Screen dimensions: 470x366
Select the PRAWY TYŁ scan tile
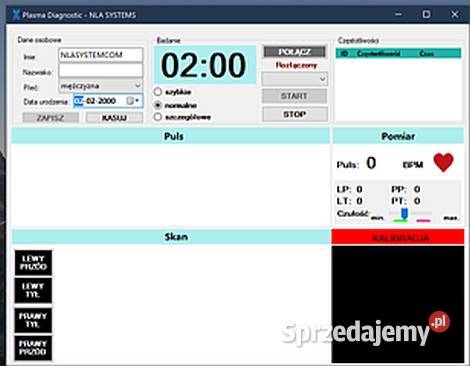pos(33,320)
